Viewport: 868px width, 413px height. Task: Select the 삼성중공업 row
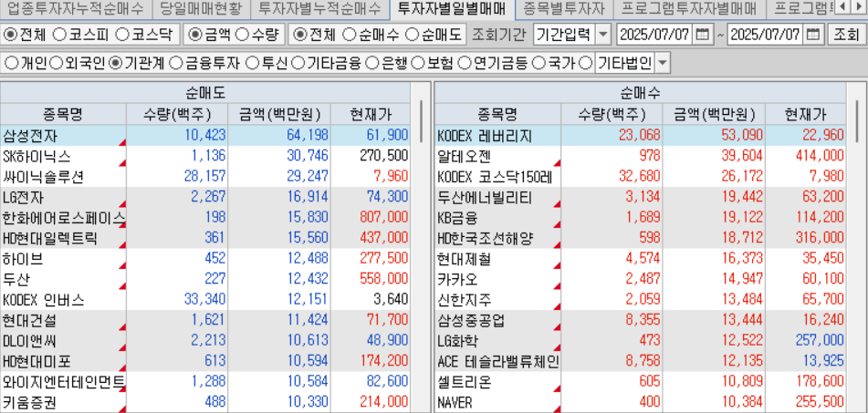pyautogui.click(x=640, y=321)
